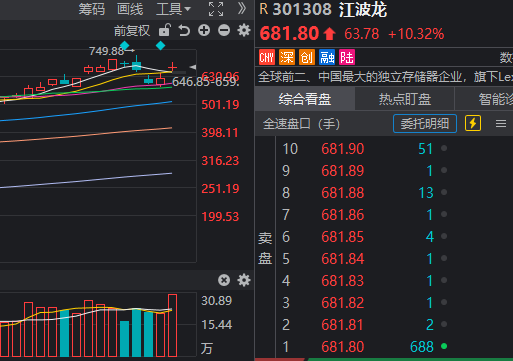Select sell level 10 price 681.90

[343, 149]
